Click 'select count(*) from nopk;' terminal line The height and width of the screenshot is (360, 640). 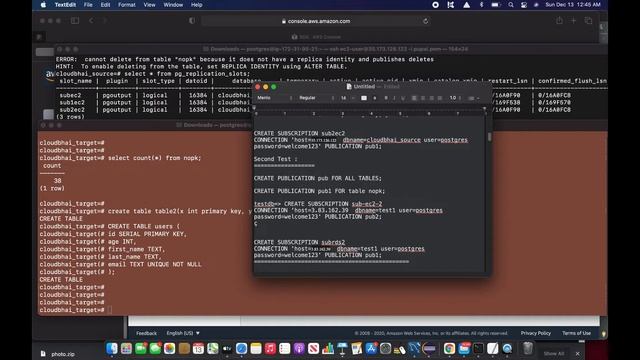[x=154, y=158]
